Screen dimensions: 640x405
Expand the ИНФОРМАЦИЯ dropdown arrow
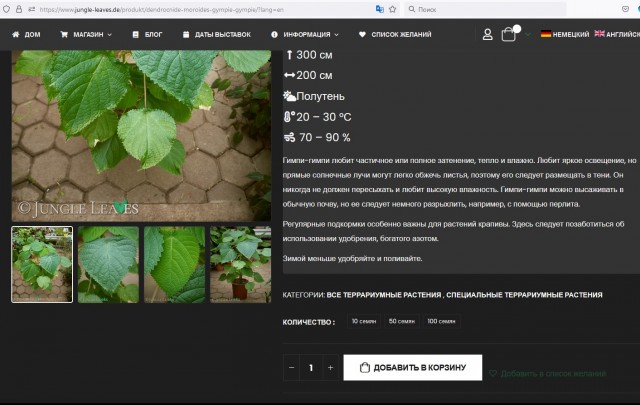pos(336,35)
